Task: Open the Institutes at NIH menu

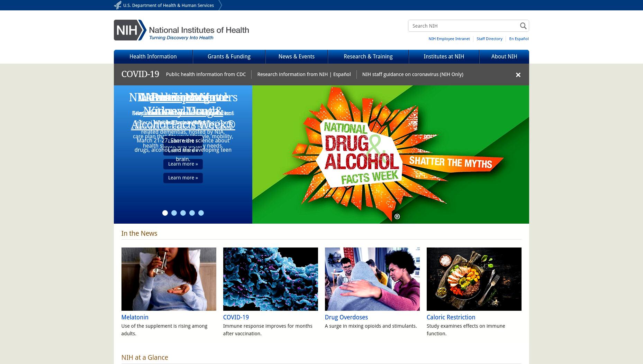Action: click(x=444, y=57)
